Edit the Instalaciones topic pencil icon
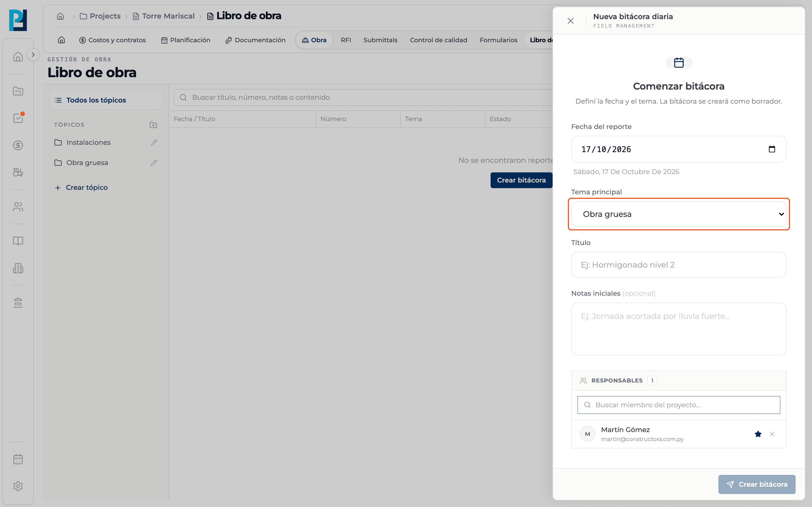 click(154, 143)
